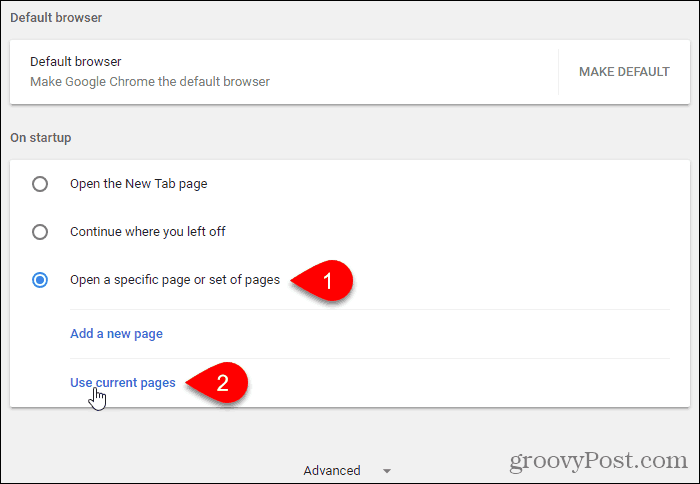Expand Advanced settings via the down arrow
Image resolution: width=700 pixels, height=484 pixels.
point(387,471)
